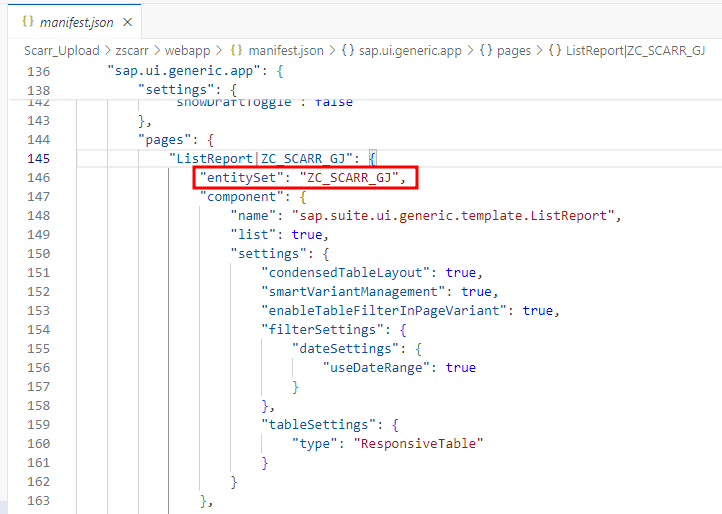Screen dimensions: 722x514
Task: Click true value of condensedTableLayout
Action: pos(460,272)
